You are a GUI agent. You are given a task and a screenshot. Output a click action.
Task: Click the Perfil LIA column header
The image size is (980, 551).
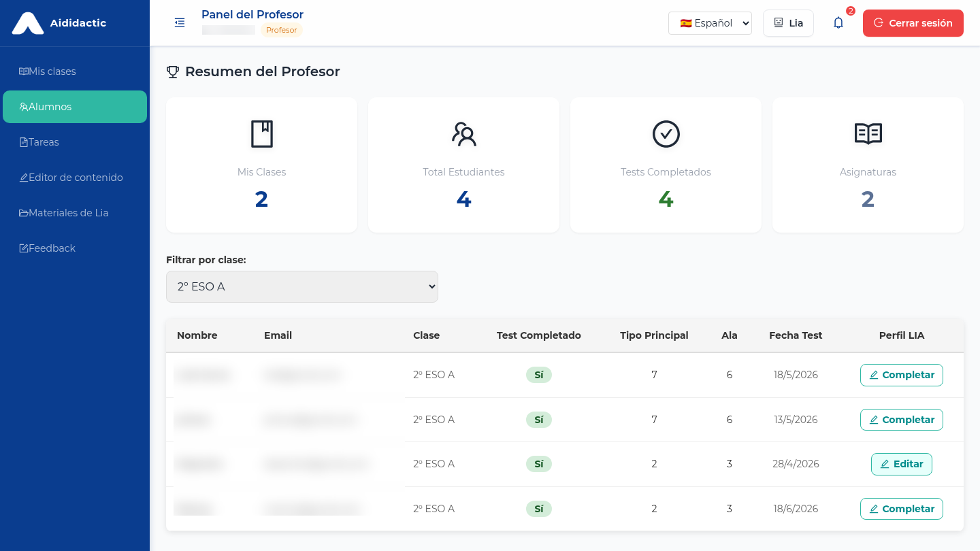902,335
